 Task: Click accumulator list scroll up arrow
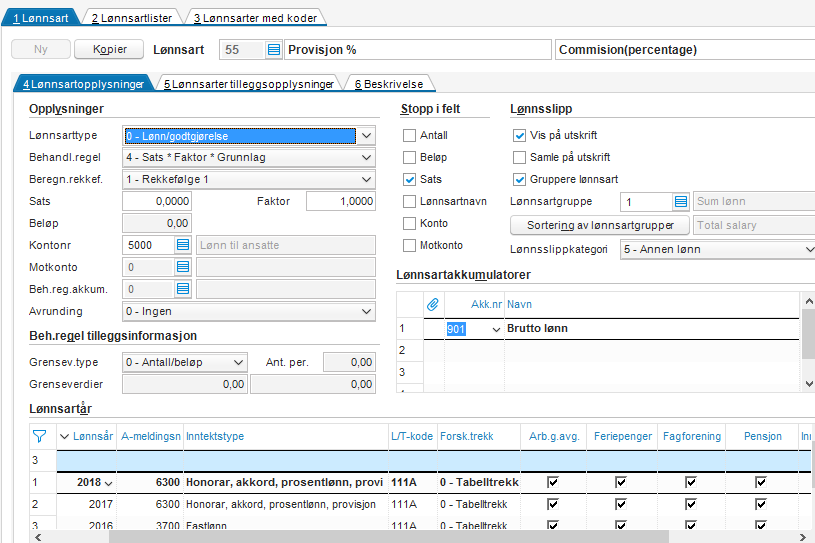point(809,301)
